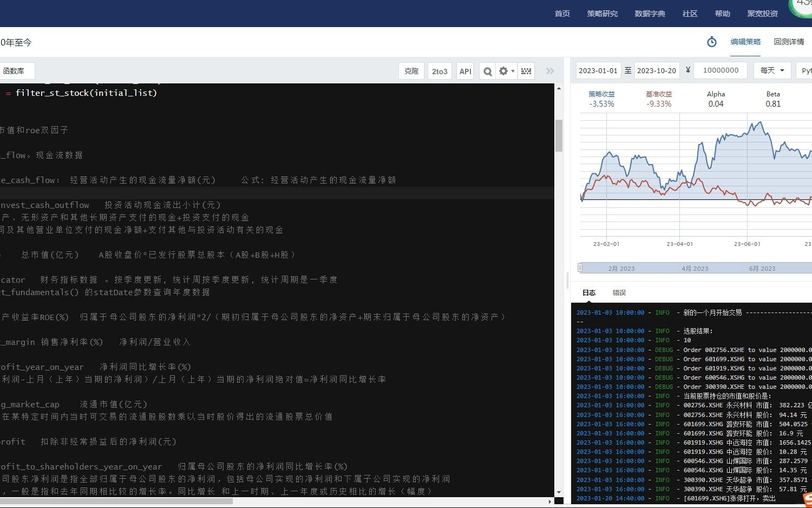Open the API documentation button
The image size is (812, 508).
(466, 71)
